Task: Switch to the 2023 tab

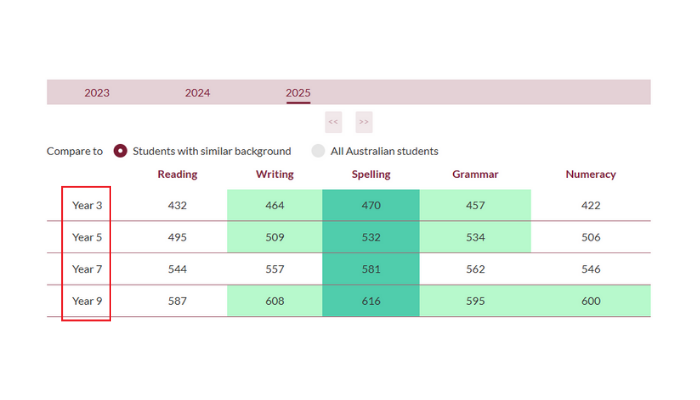Action: pos(97,93)
